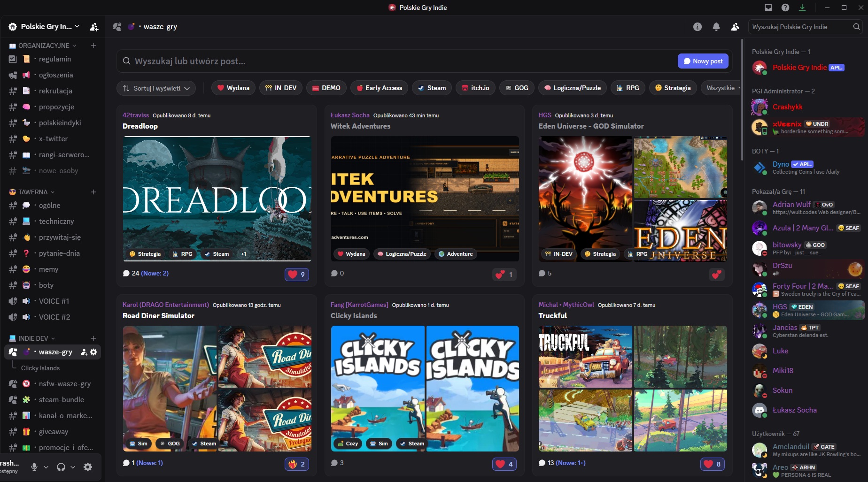868x482 pixels.
Task: Click heart reaction on Clicky Islands post
Action: tap(504, 464)
